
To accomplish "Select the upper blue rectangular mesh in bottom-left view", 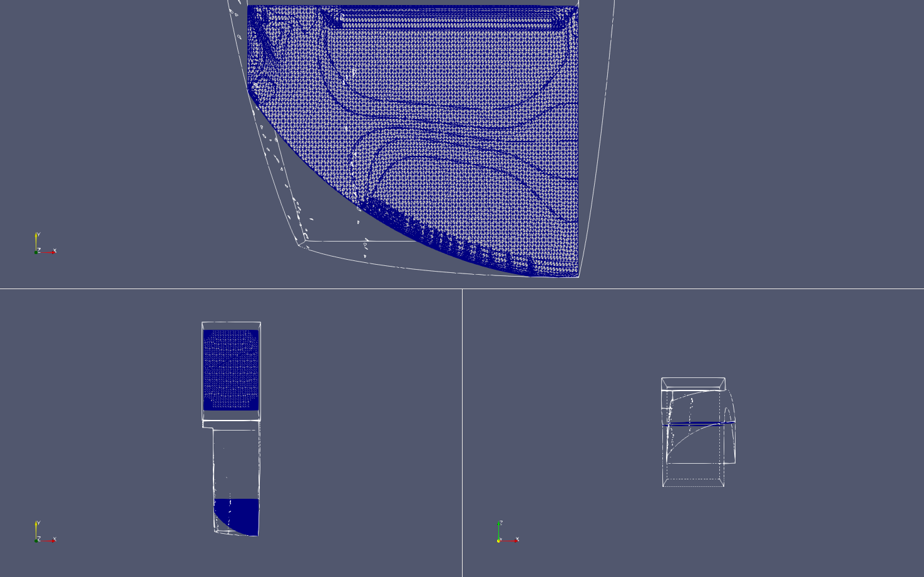I will pos(230,370).
